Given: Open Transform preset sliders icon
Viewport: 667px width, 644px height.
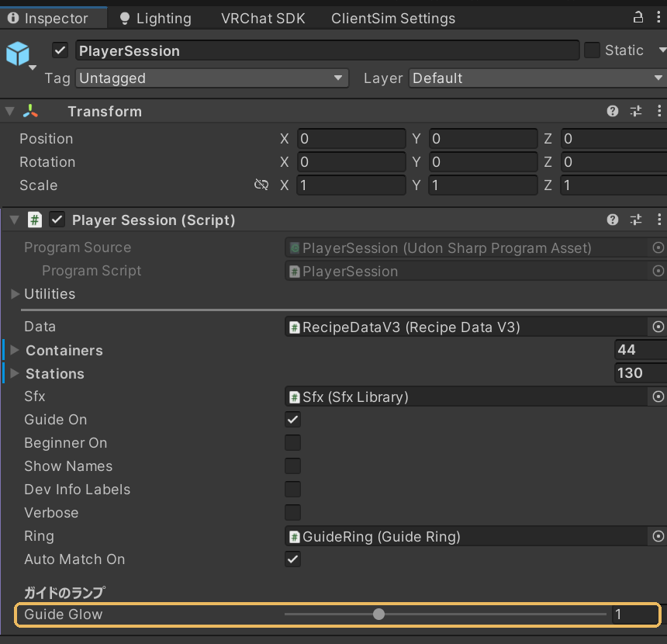Looking at the screenshot, I should 636,111.
